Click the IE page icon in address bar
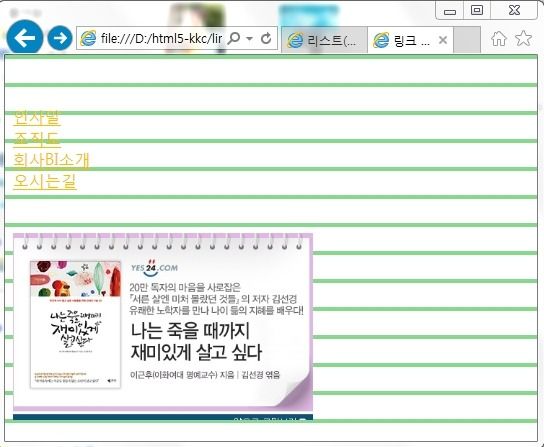The image size is (544, 447). (88, 38)
